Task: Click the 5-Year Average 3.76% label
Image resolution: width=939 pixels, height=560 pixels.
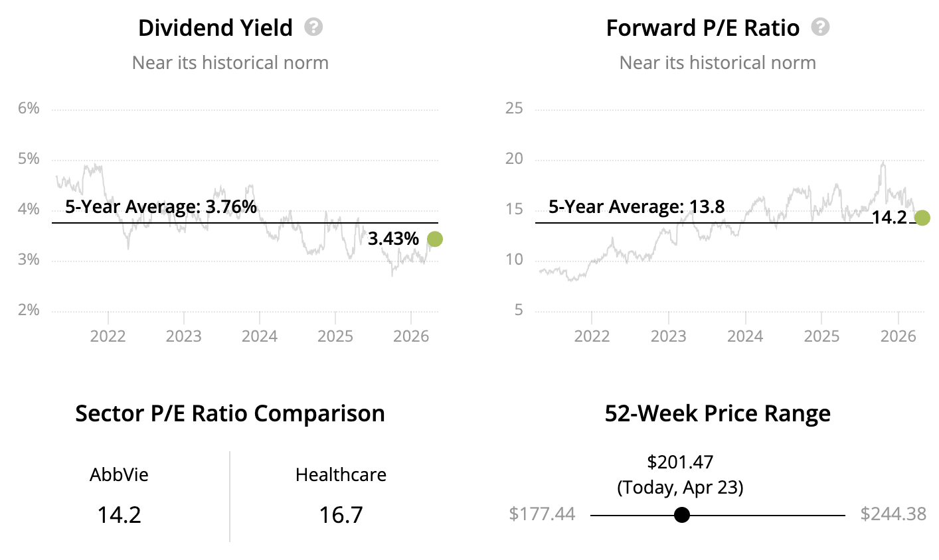Action: 161,207
